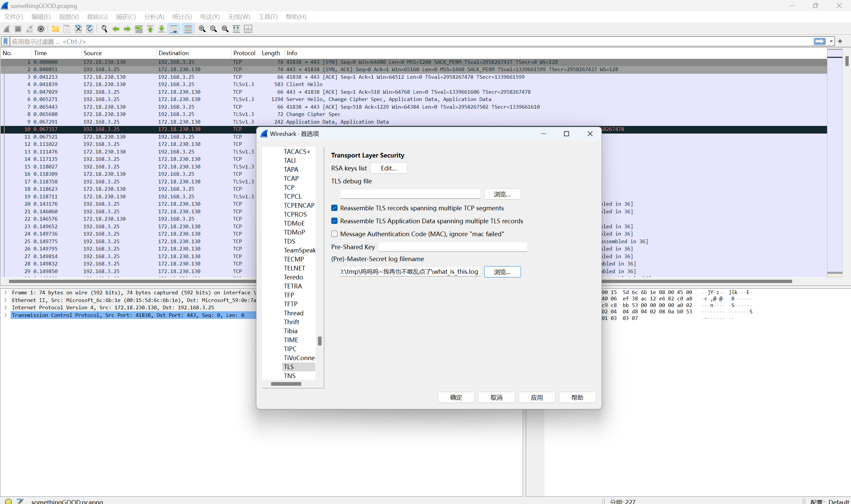Viewport: 851px width, 504px height.
Task: Reset text to normal size icon
Action: (x=225, y=29)
